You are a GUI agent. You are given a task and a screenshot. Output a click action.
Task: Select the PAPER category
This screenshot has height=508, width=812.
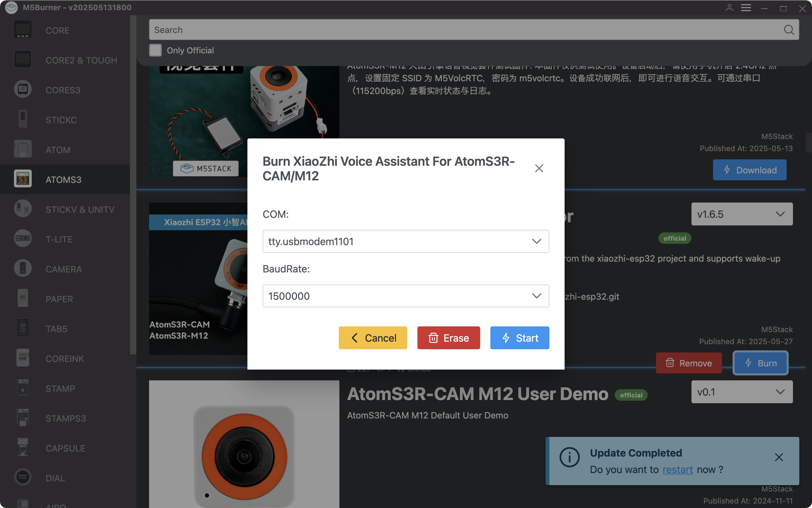click(x=65, y=299)
